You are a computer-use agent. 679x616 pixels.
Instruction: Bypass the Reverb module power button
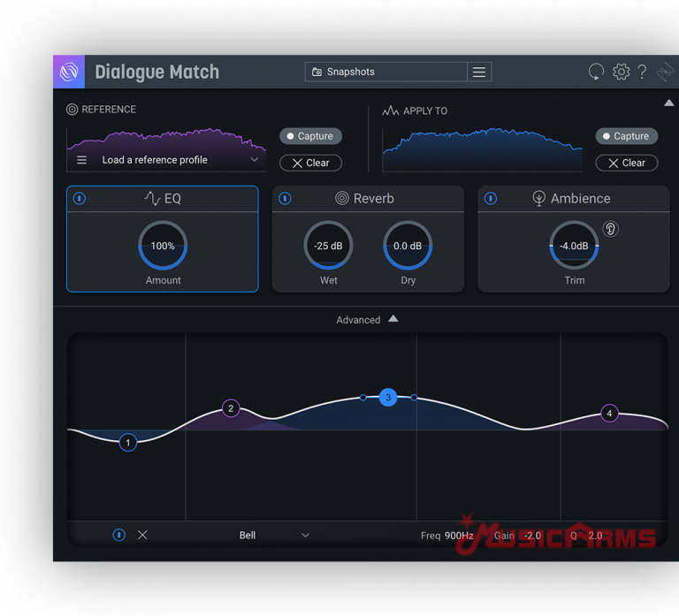285,199
